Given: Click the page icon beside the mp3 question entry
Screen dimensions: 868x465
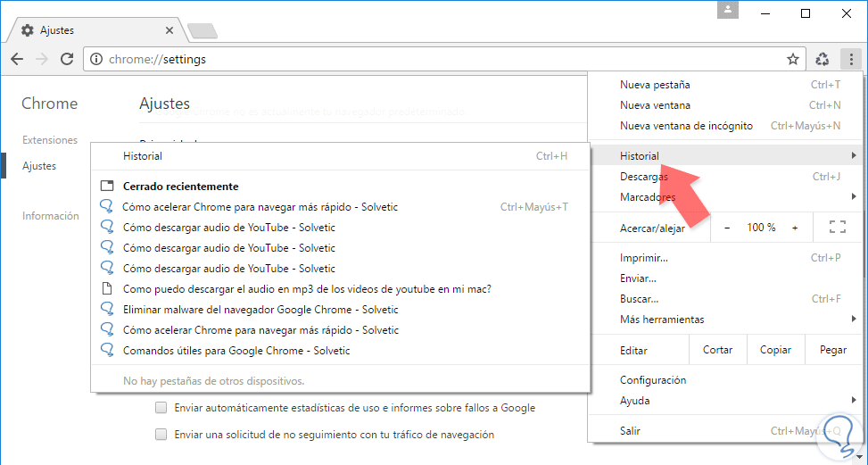Looking at the screenshot, I should click(106, 289).
